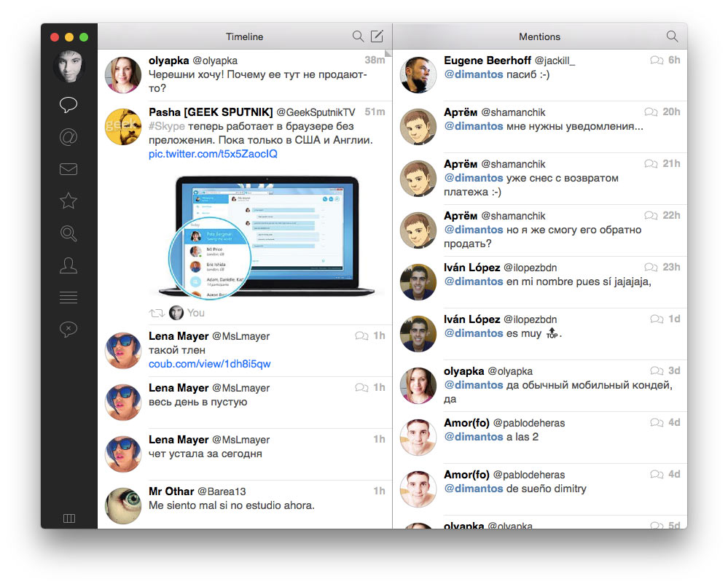Image resolution: width=728 pixels, height=587 pixels.
Task: Click compose new tweet icon
Action: click(x=377, y=36)
